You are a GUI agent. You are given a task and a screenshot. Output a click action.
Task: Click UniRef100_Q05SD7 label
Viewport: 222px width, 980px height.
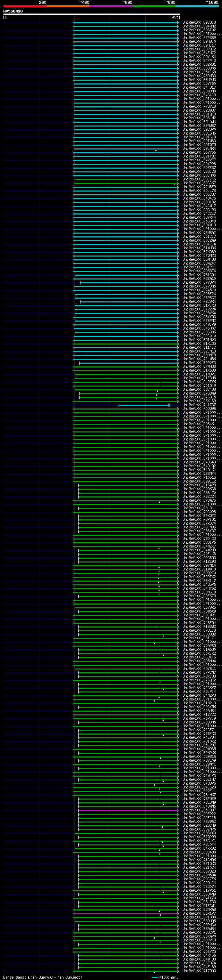199,194
